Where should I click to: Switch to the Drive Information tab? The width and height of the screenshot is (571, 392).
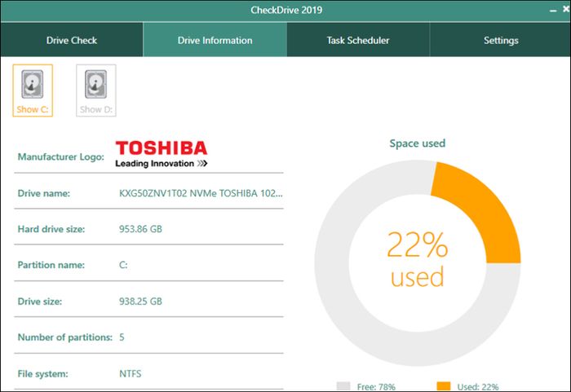tap(215, 40)
